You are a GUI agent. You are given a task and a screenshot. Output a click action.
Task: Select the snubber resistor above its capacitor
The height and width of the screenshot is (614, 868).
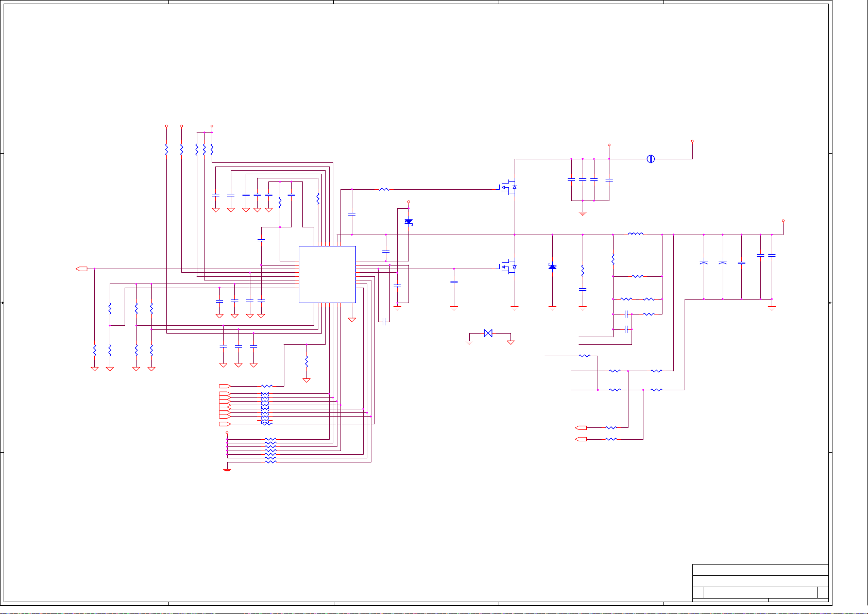(583, 271)
